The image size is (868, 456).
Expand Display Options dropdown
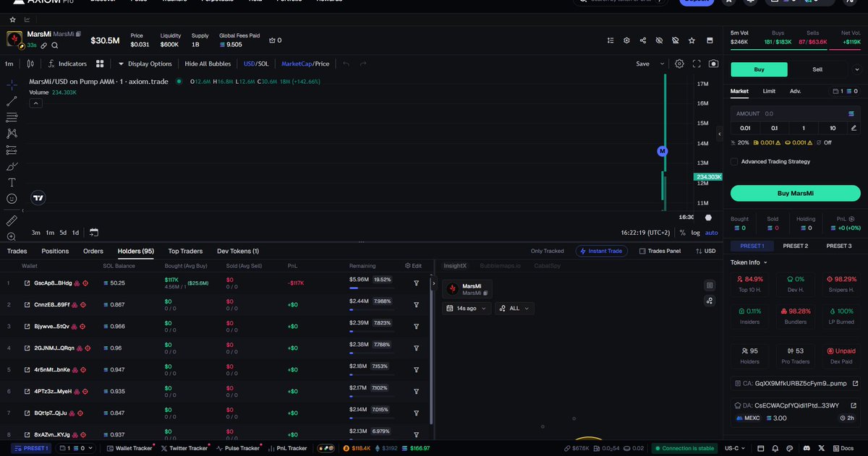145,64
